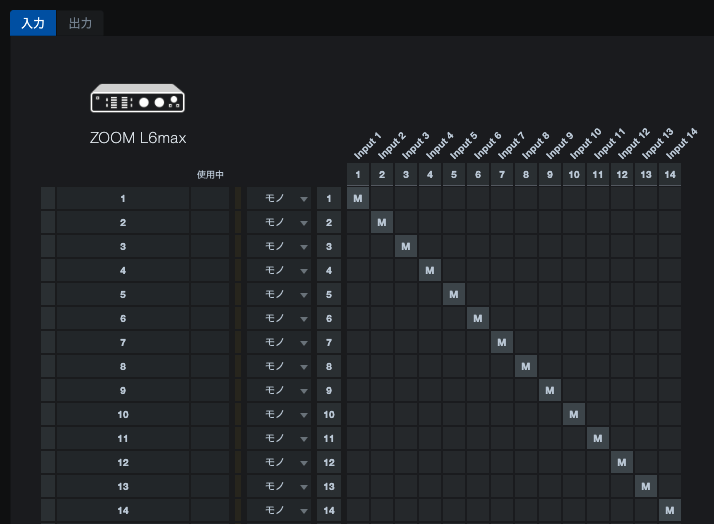Open the モノ dropdown for channel 14
Viewport: 714px width, 524px height.
click(281, 510)
